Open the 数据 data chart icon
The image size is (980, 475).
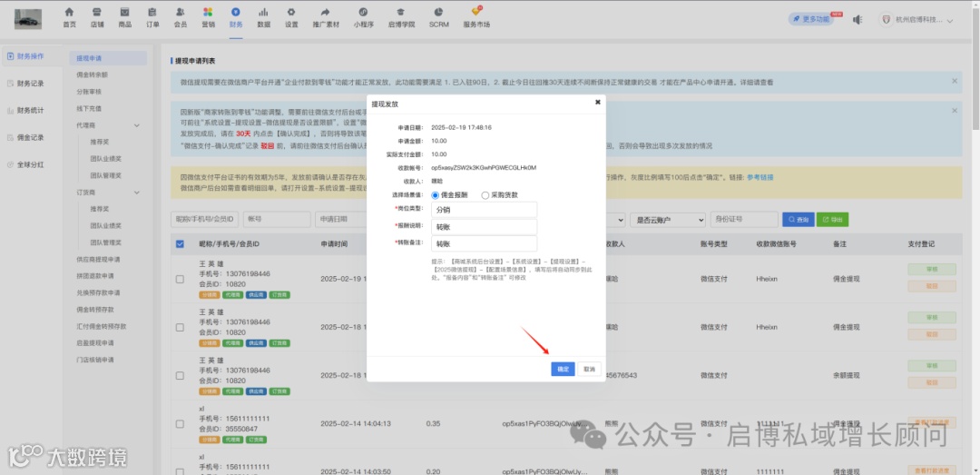point(264,12)
